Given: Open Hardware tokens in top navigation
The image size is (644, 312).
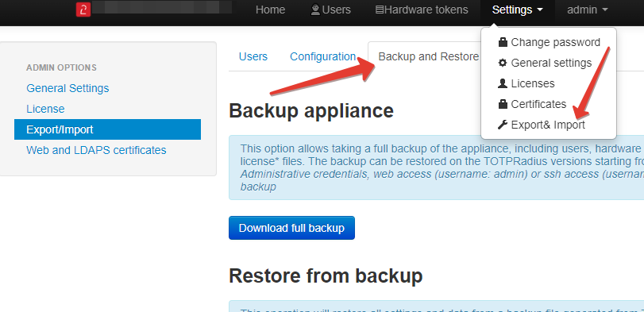Looking at the screenshot, I should [422, 10].
